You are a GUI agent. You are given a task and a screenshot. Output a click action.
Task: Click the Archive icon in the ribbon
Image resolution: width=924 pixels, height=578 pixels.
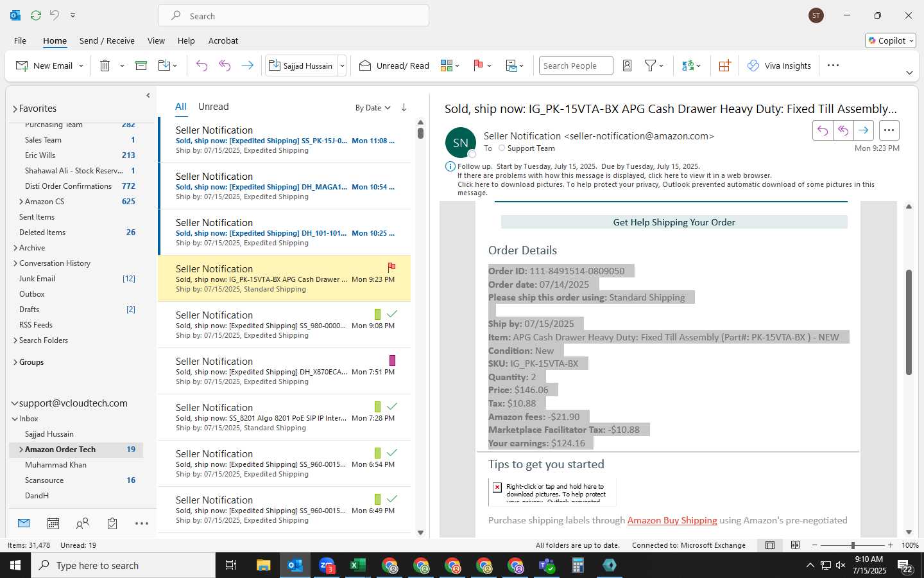(x=141, y=66)
